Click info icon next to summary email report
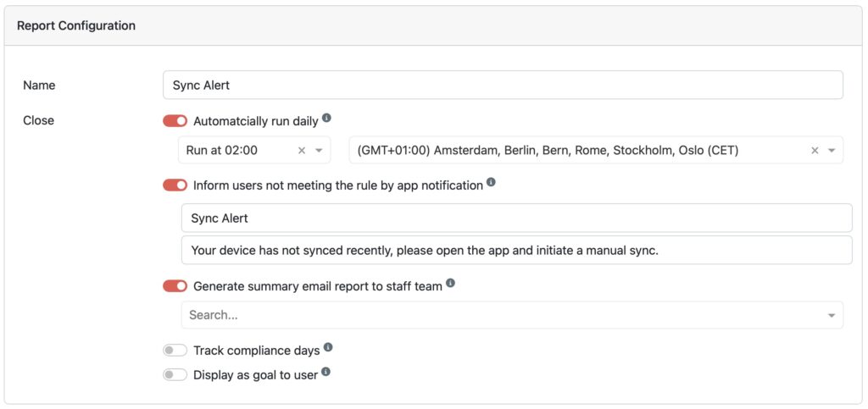 coord(451,284)
